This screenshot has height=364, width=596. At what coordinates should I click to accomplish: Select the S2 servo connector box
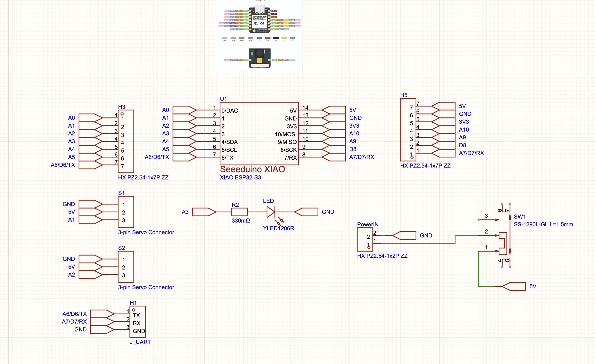tap(126, 267)
